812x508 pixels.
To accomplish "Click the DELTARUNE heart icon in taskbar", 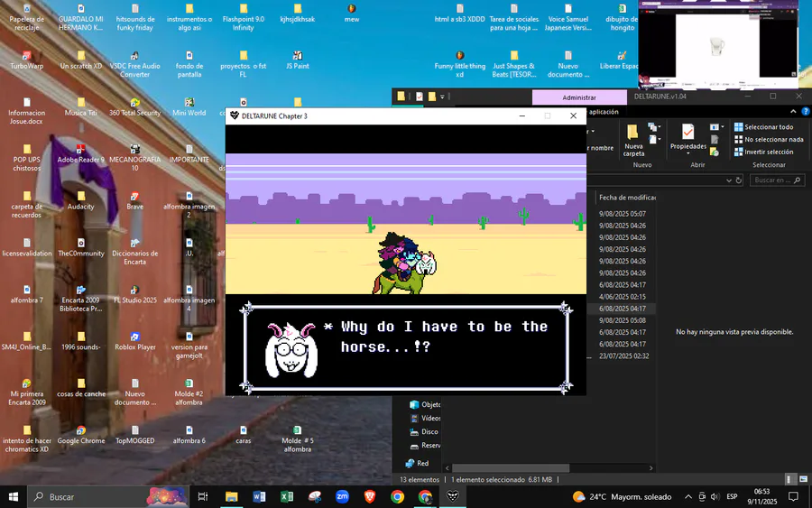I will tap(453, 496).
